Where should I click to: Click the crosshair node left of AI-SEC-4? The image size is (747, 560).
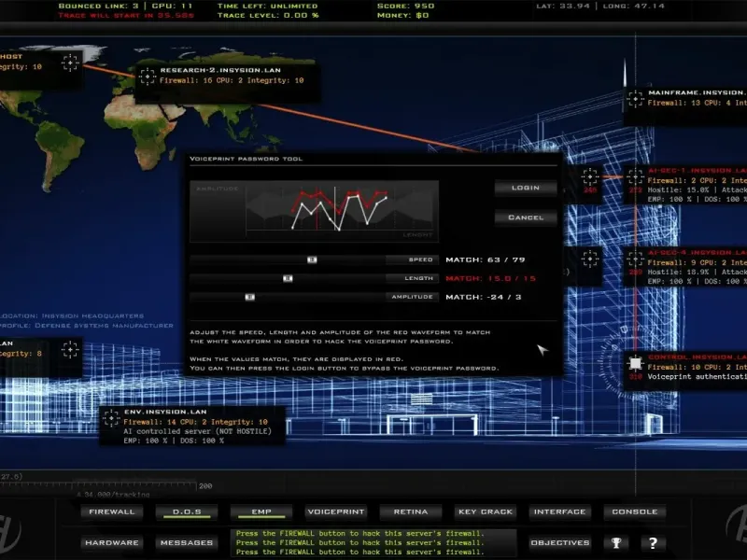point(590,259)
